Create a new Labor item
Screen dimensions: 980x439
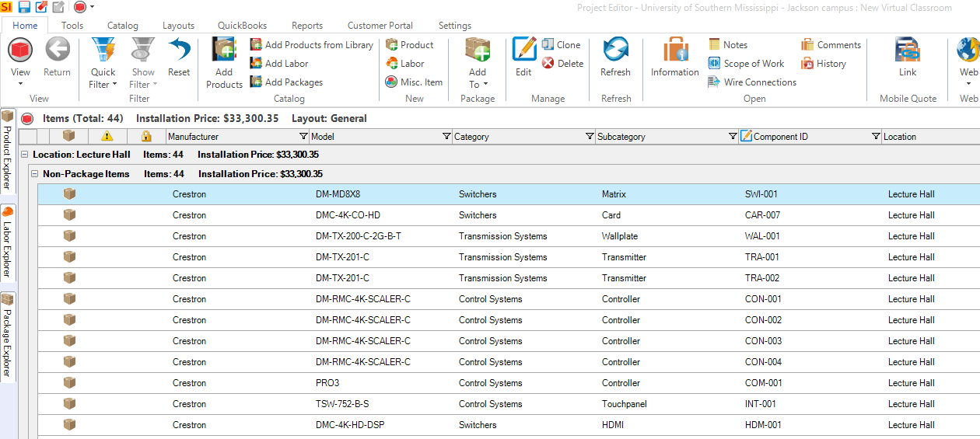[x=405, y=64]
